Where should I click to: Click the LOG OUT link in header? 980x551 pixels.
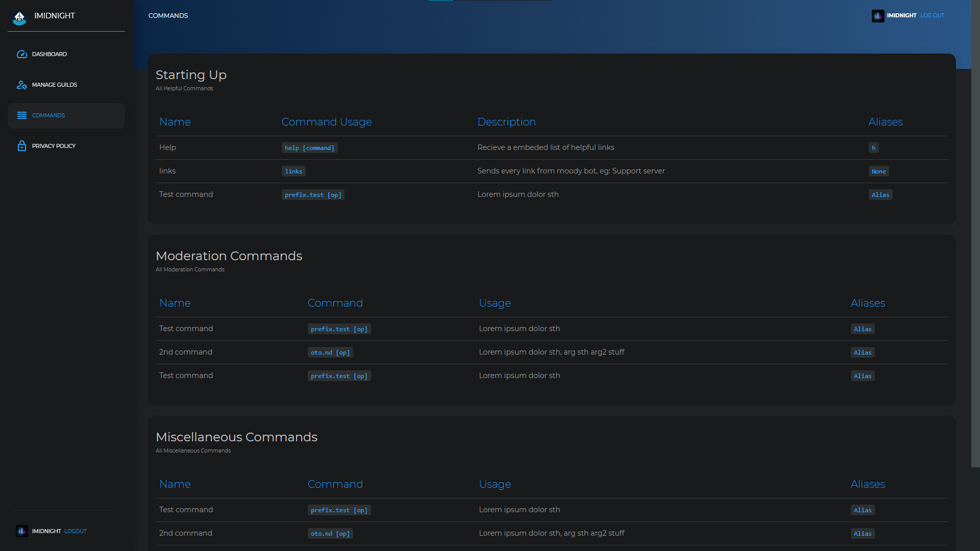point(932,16)
